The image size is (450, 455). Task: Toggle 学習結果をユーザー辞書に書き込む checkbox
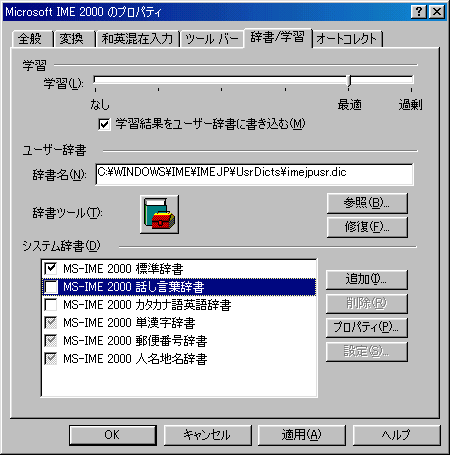104,125
